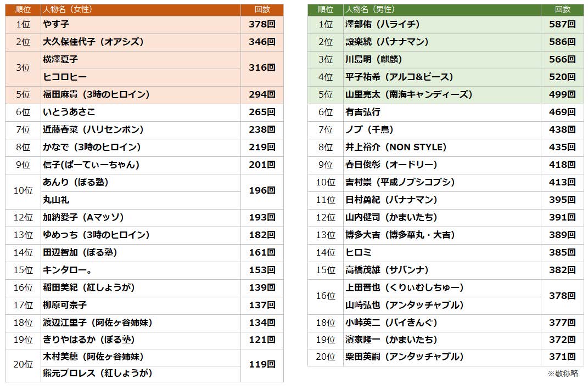Select the 柴田英嗣（アンタッチャブル） entry

404,357
